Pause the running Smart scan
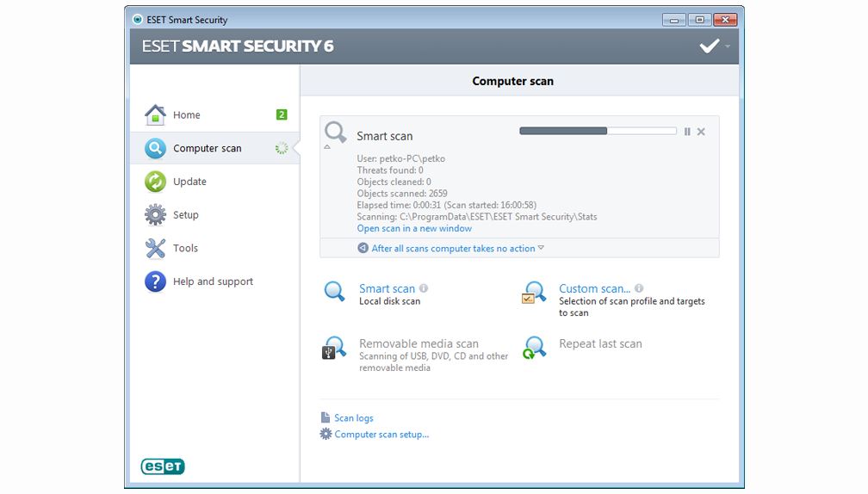This screenshot has width=868, height=494. (687, 132)
